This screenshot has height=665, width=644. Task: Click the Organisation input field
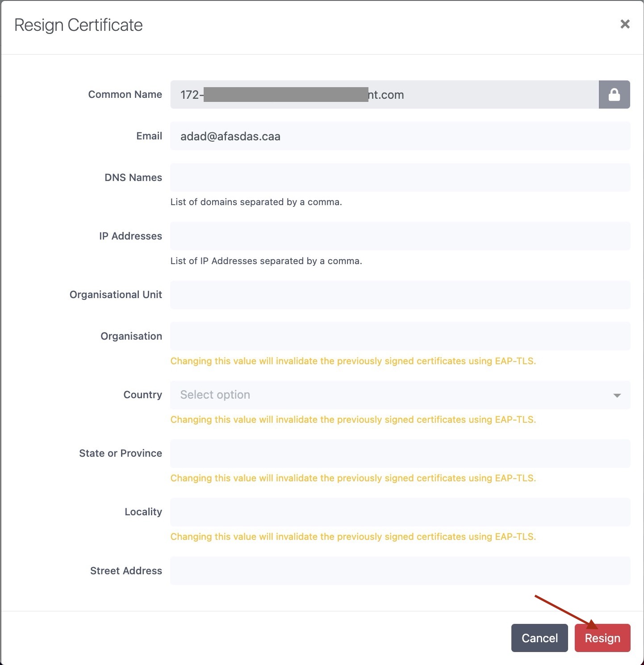click(400, 336)
